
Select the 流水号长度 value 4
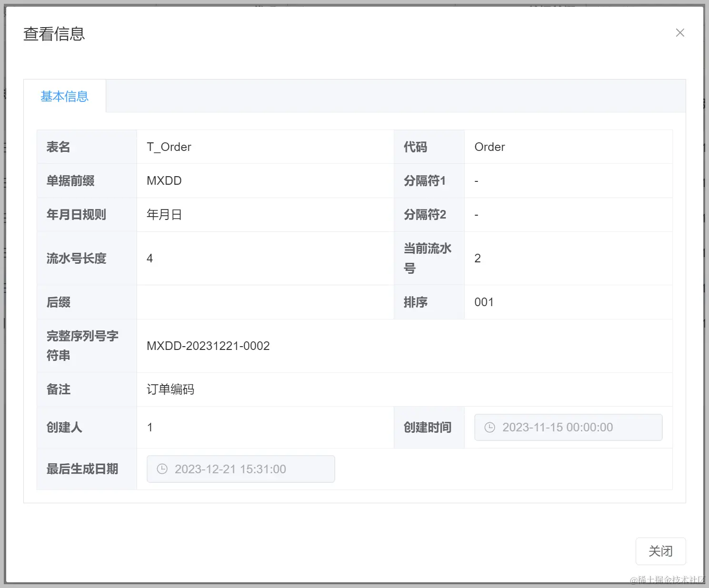tap(150, 259)
